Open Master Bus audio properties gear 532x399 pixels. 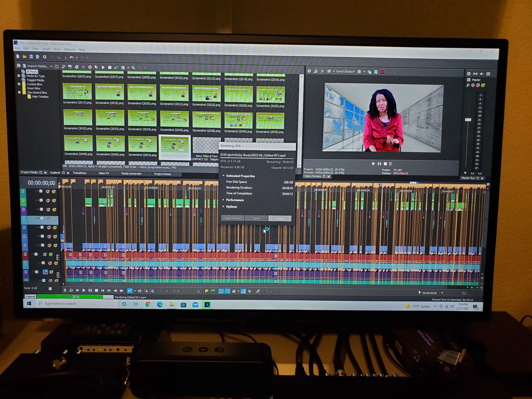(469, 74)
